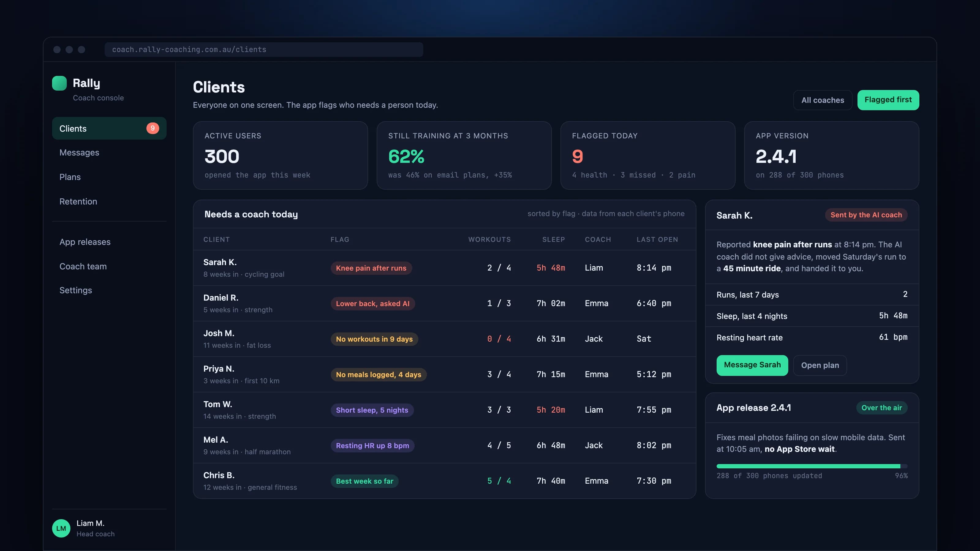Go to Coach team page
This screenshot has width=980, height=551.
pos(109,266)
